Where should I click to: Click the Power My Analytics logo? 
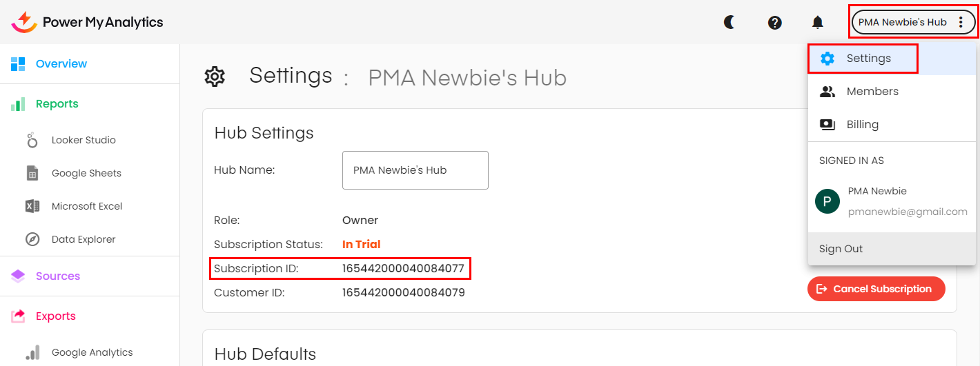88,22
